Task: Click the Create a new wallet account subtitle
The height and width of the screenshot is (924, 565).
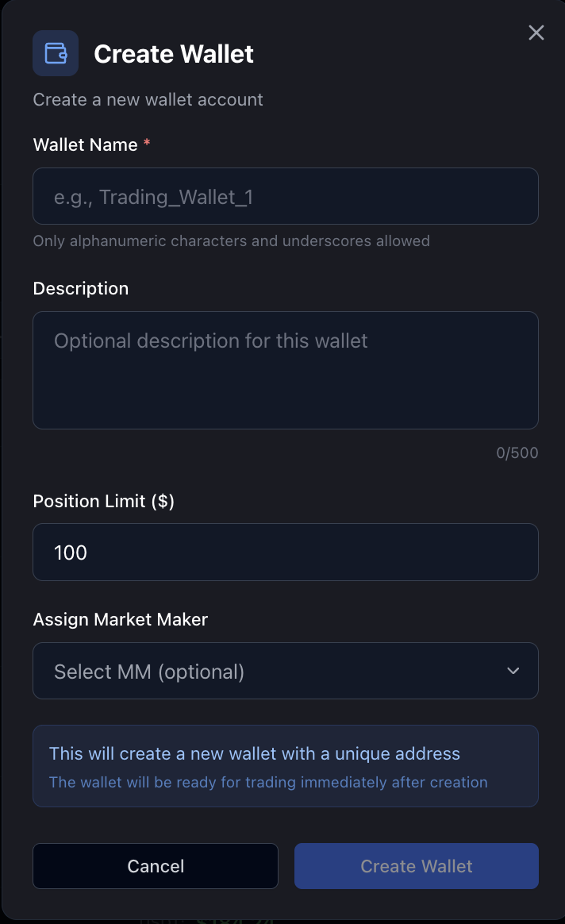Action: [x=148, y=99]
